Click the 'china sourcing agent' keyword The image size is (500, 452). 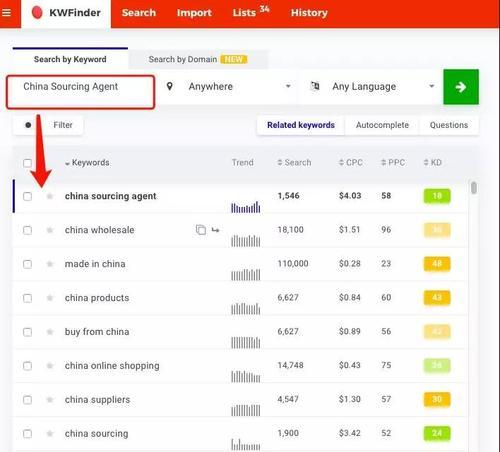click(x=110, y=196)
